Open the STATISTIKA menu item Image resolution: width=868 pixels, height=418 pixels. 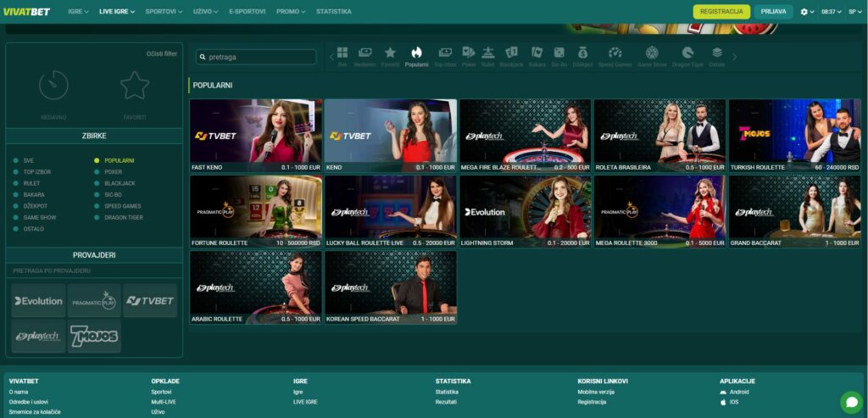tap(333, 12)
